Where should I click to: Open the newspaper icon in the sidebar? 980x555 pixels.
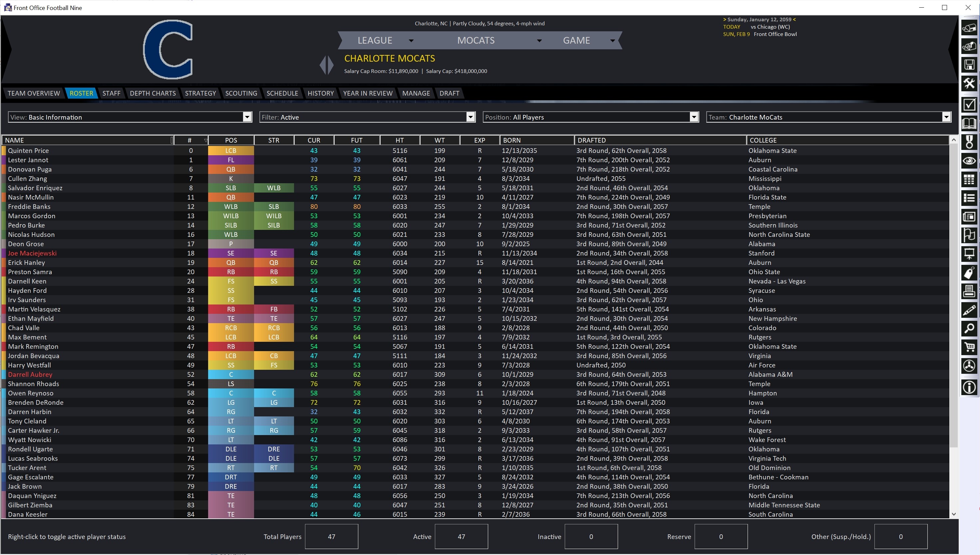pyautogui.click(x=970, y=216)
